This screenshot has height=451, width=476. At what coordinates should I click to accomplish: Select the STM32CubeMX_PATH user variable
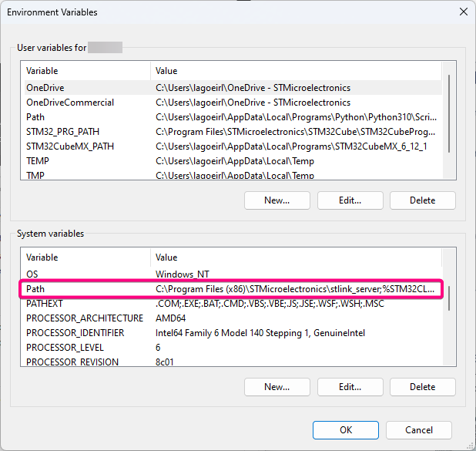[69, 146]
